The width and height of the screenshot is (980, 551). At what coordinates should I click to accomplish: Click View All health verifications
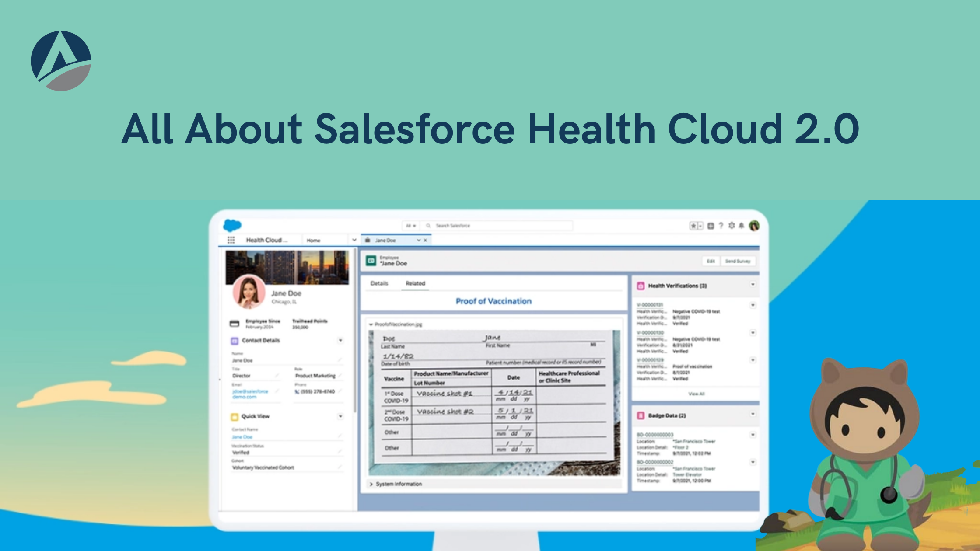click(696, 394)
